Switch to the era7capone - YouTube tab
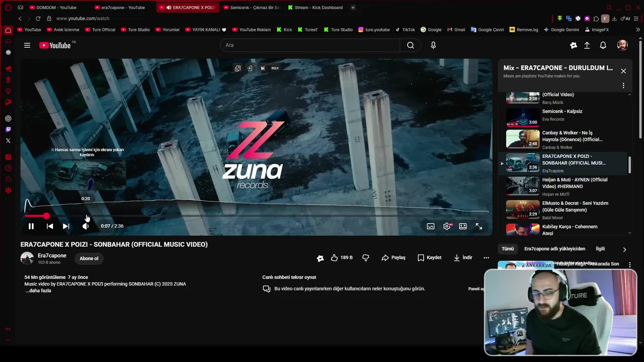644x362 pixels. point(123,8)
